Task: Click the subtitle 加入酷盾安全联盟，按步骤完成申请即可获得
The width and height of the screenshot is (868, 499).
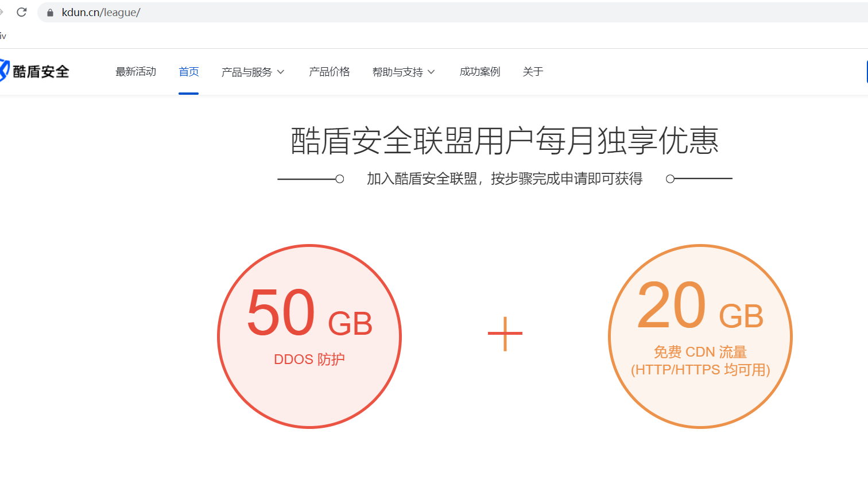Action: coord(505,179)
